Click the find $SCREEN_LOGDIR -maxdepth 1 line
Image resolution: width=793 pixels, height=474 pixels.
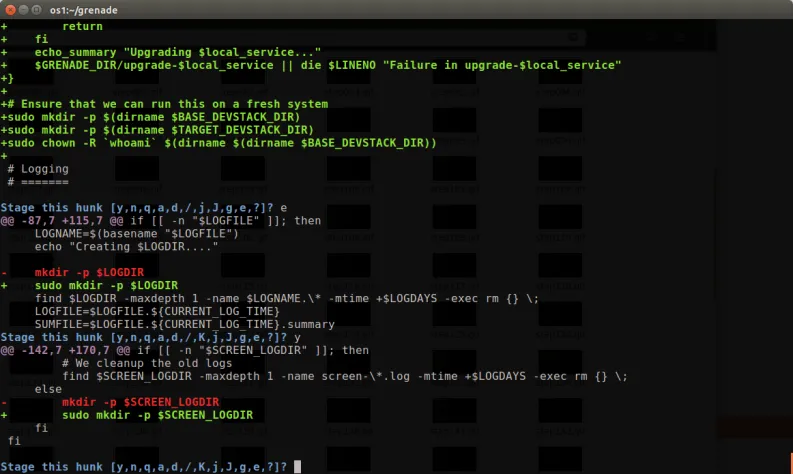click(345, 376)
